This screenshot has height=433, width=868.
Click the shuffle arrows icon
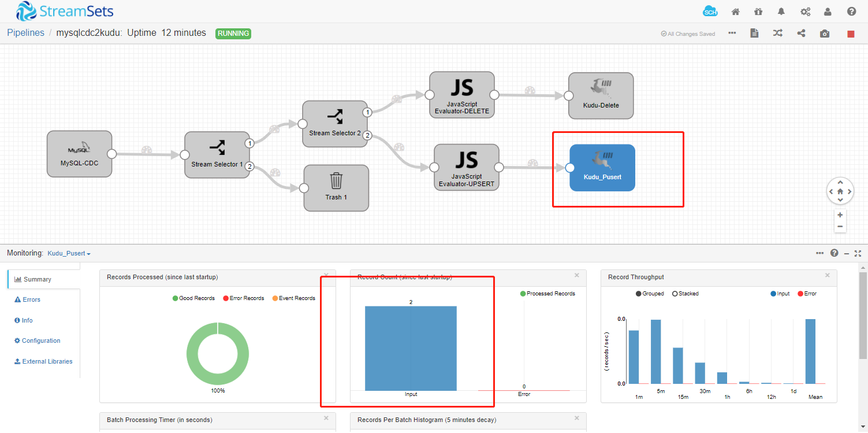click(x=778, y=34)
